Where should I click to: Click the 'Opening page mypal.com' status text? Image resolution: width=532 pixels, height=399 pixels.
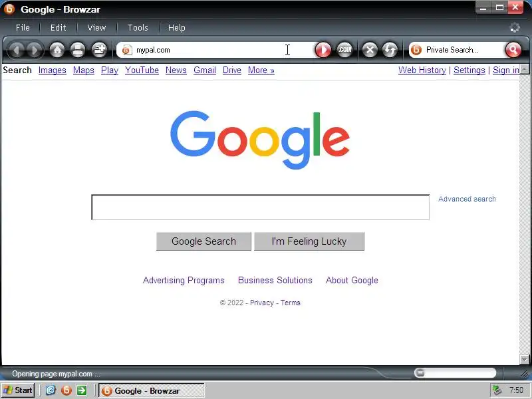(x=56, y=374)
